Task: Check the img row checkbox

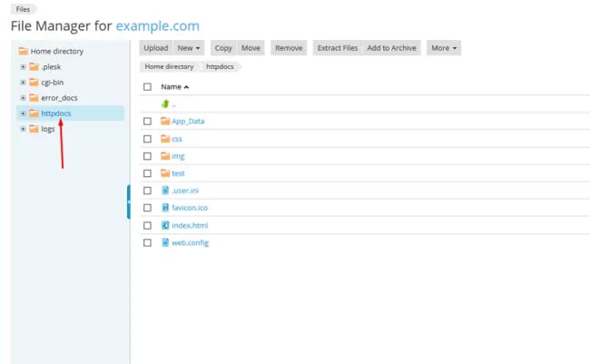Action: (147, 156)
